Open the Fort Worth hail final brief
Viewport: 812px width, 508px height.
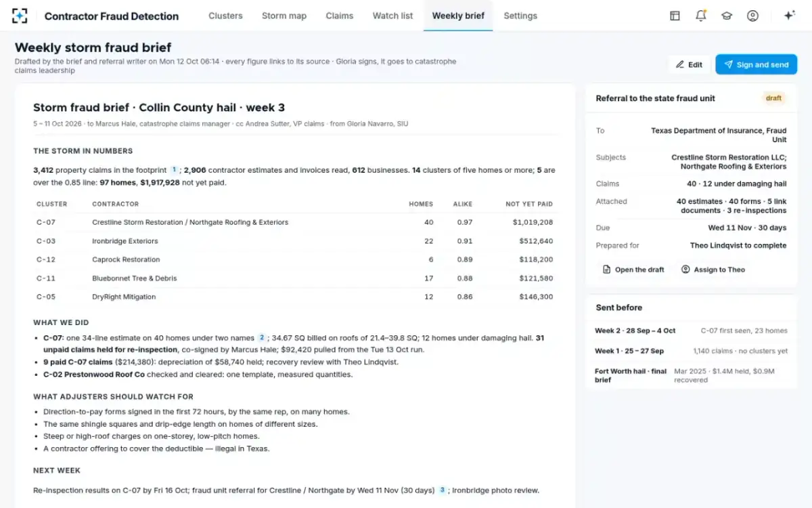[x=691, y=376]
